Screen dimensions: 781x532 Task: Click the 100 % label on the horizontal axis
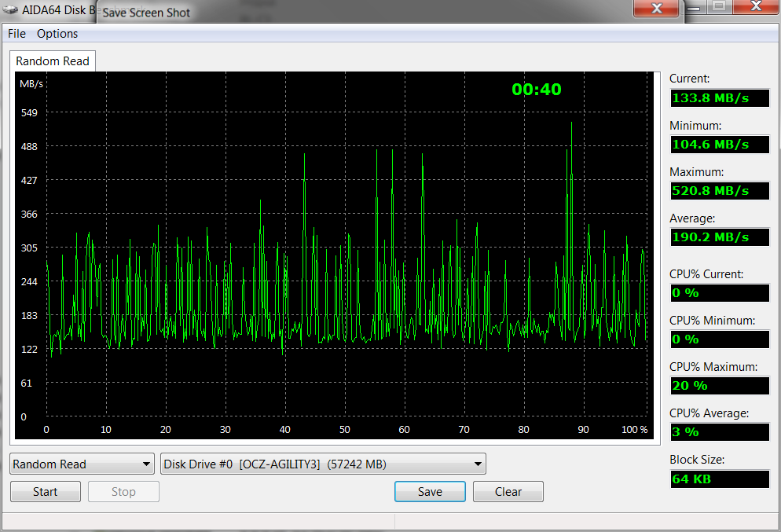tap(635, 429)
